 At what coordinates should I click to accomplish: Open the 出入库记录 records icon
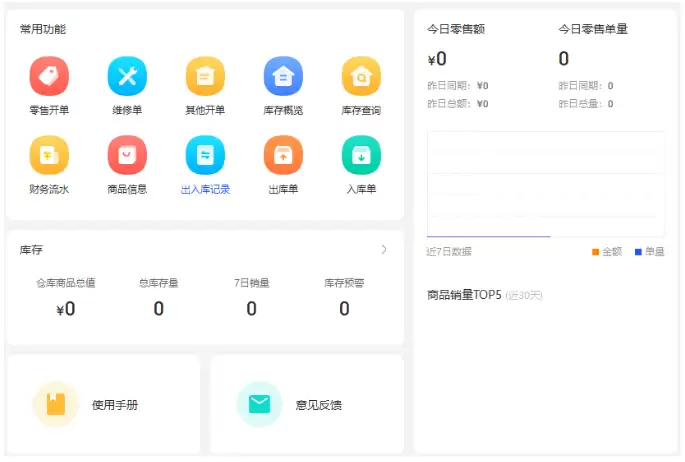click(205, 155)
